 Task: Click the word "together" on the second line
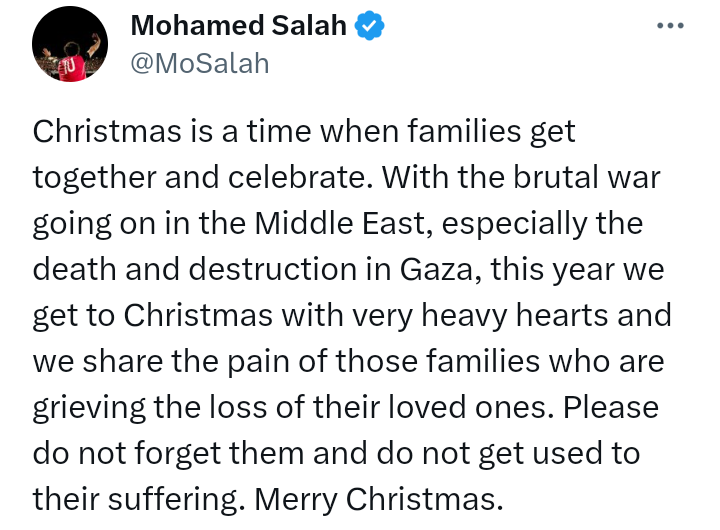94,178
